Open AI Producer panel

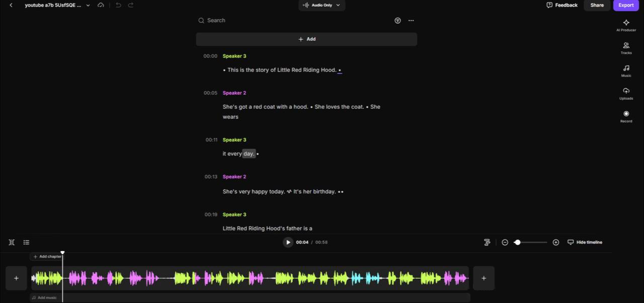(626, 26)
